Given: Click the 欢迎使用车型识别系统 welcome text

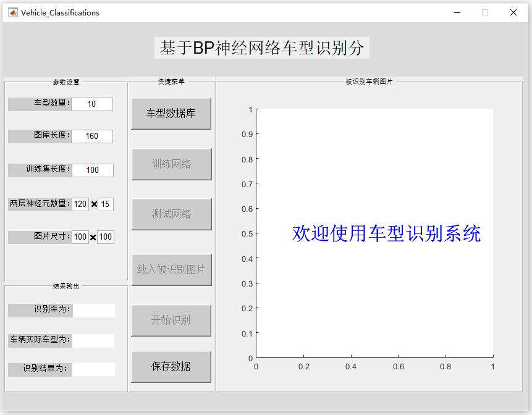Looking at the screenshot, I should [386, 233].
